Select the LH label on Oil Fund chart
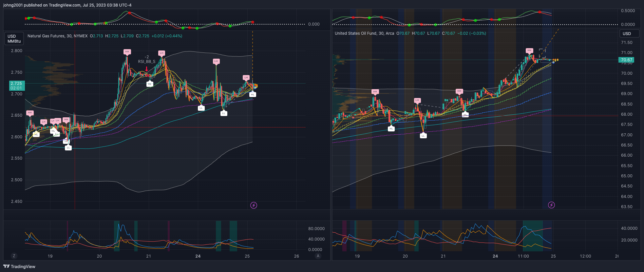This screenshot has height=272, width=644. pos(417,100)
